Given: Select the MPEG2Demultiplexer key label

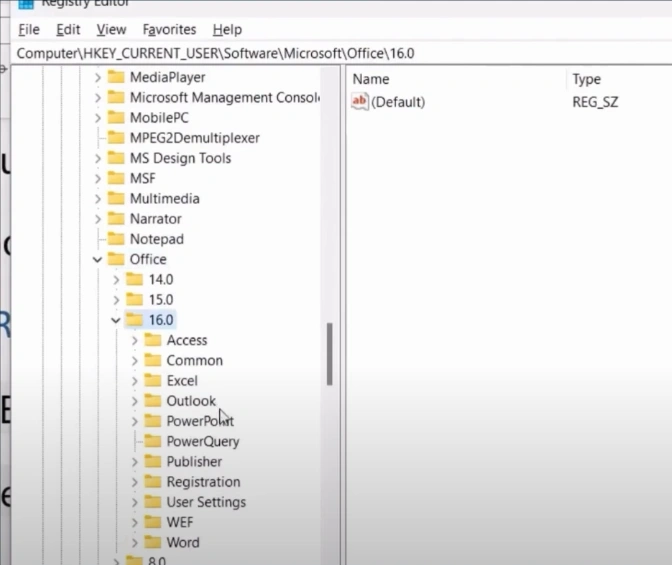Looking at the screenshot, I should [x=195, y=138].
